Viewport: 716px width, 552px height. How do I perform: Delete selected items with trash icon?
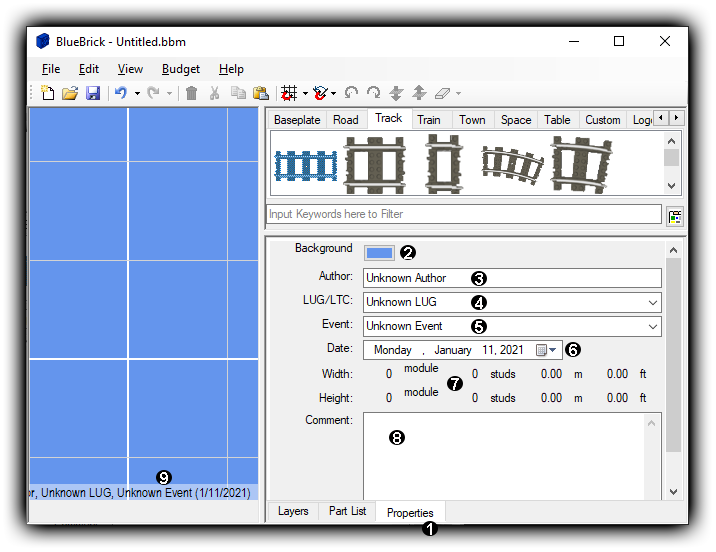pyautogui.click(x=192, y=93)
